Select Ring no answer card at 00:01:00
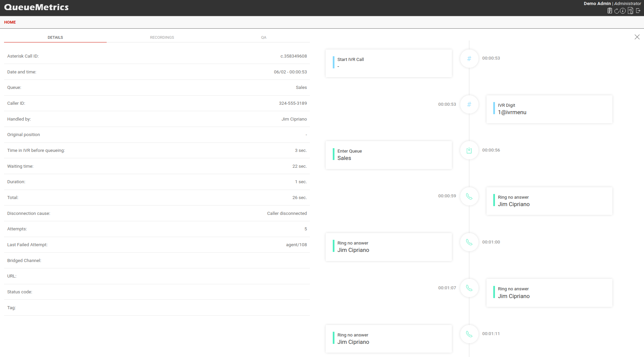The height and width of the screenshot is (357, 644). [389, 247]
